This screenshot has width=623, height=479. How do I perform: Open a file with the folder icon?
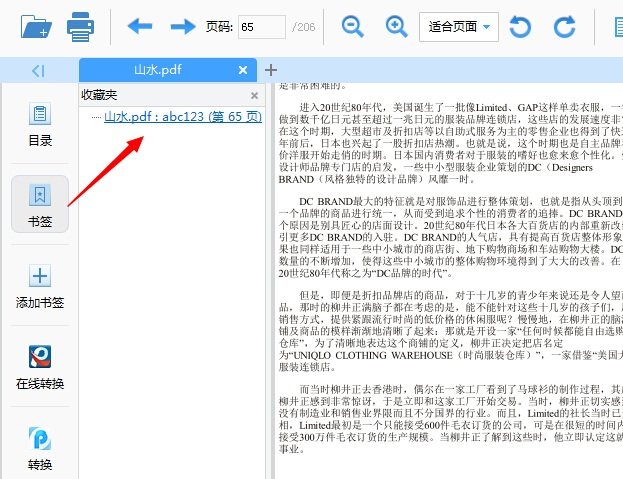(36, 27)
